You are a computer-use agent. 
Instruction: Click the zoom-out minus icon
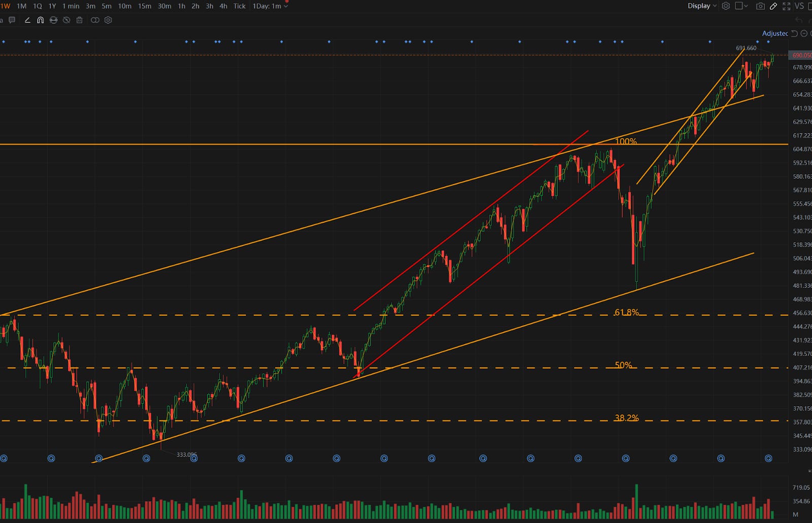pos(804,33)
